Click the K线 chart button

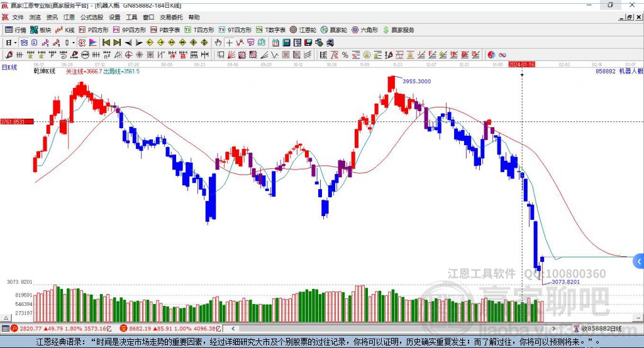(x=65, y=30)
